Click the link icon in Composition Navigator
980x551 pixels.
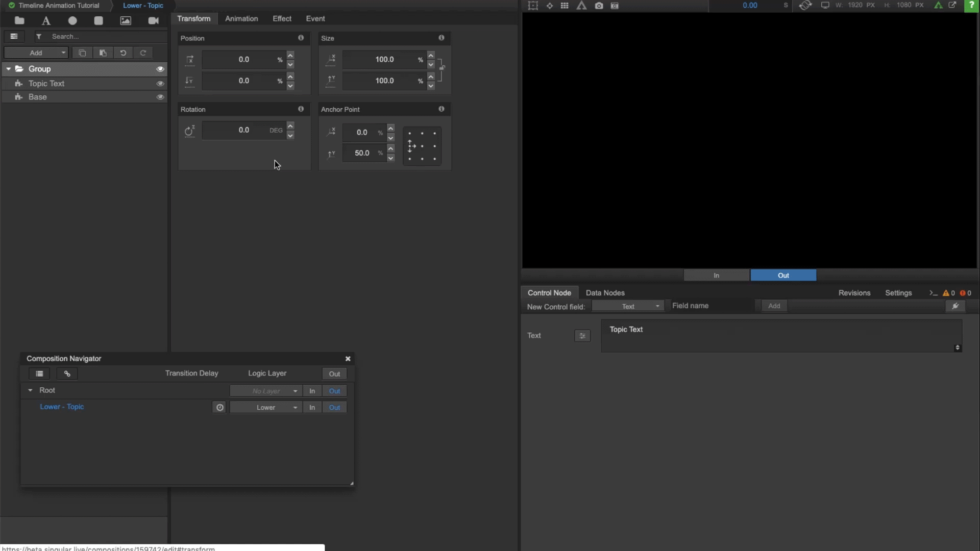click(67, 374)
